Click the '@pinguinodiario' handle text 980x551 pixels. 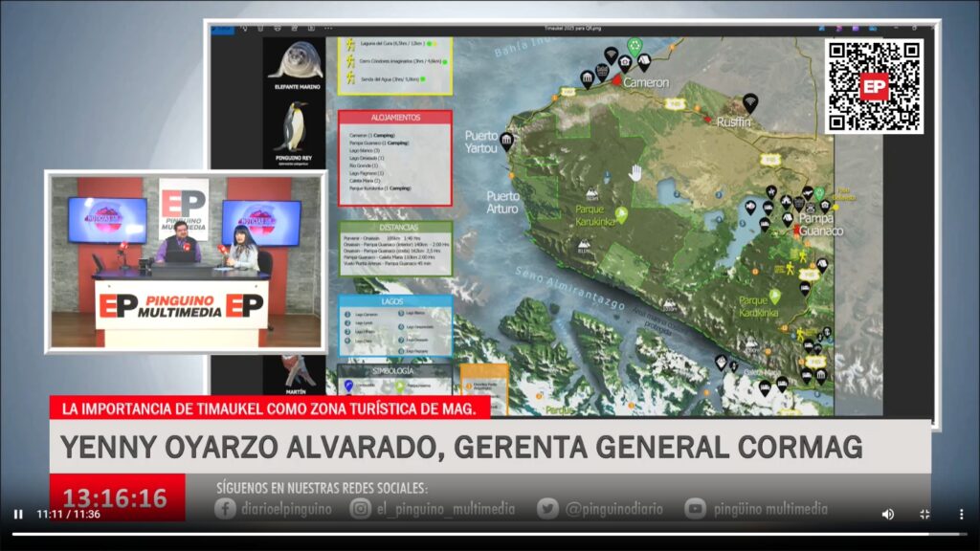613,509
